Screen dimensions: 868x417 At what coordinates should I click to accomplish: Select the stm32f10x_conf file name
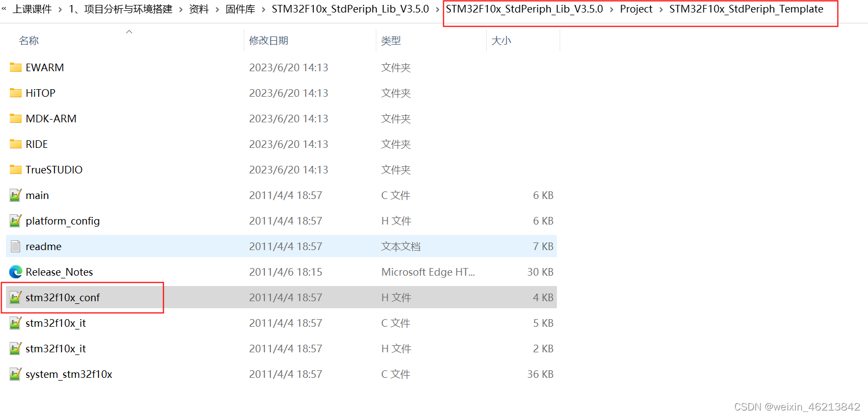63,297
